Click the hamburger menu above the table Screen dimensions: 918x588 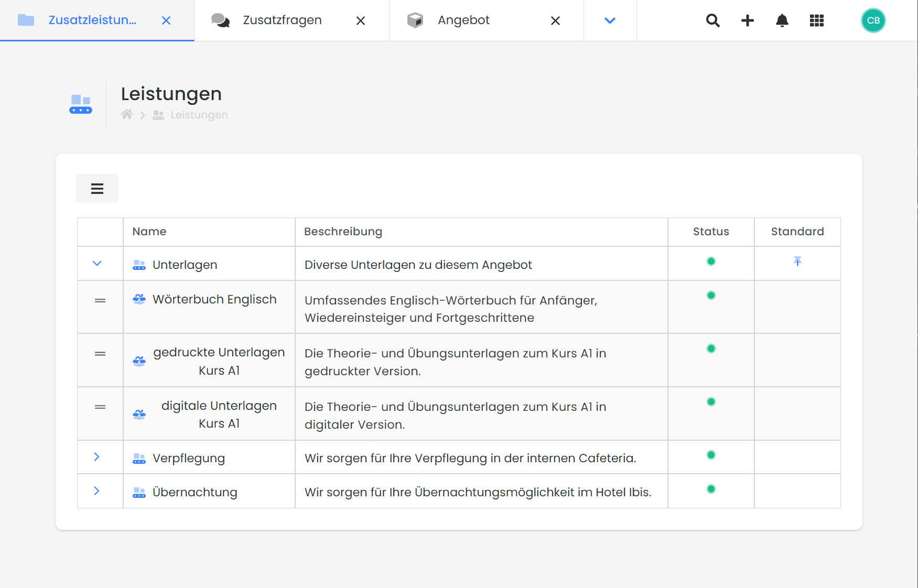[97, 188]
